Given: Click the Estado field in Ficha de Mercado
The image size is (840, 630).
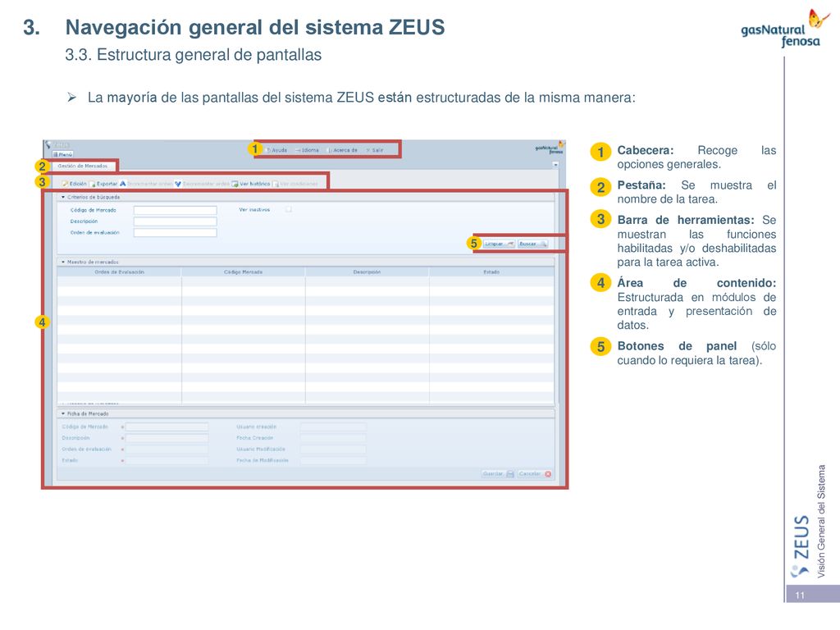Looking at the screenshot, I should coord(167,461).
